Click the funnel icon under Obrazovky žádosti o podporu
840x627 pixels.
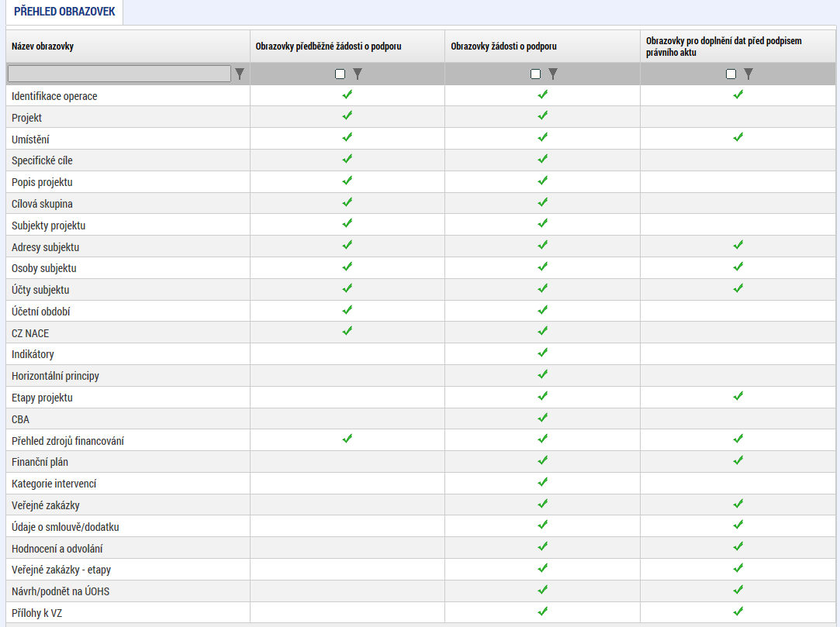553,74
